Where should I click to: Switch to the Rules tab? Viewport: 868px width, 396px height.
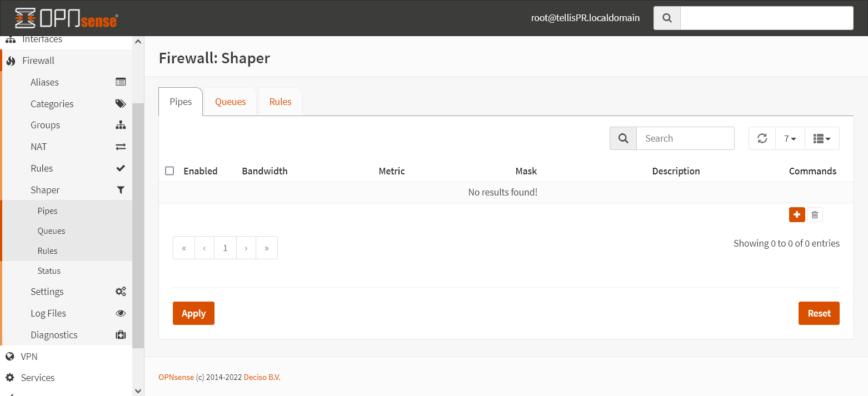tap(280, 101)
